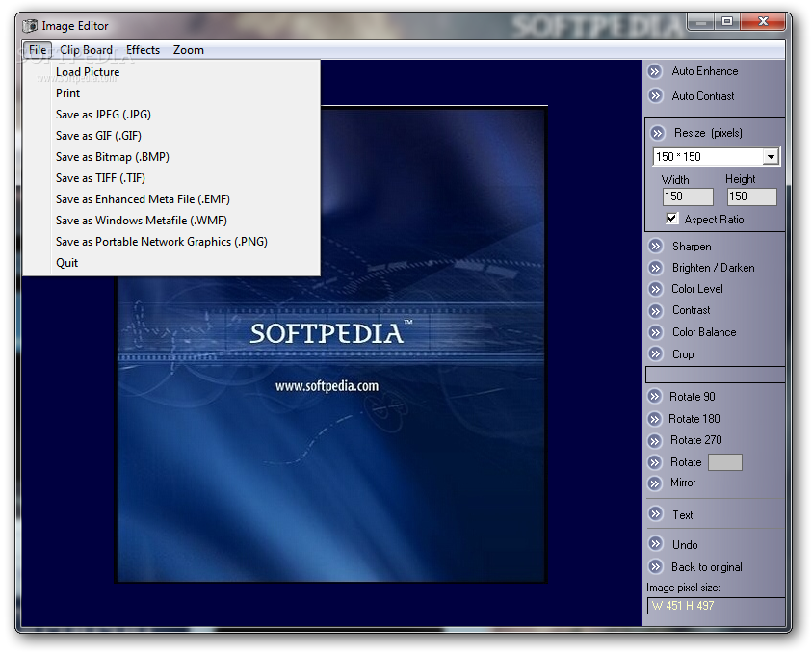Open the Effects menu
Viewport: 812px width, 653px height.
point(143,50)
